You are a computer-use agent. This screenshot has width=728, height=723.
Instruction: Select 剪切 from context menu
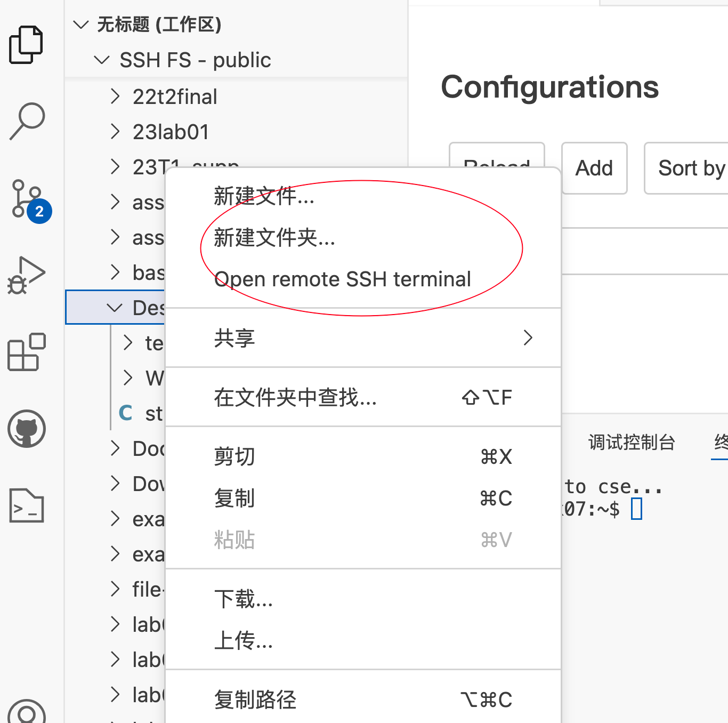tap(363, 457)
